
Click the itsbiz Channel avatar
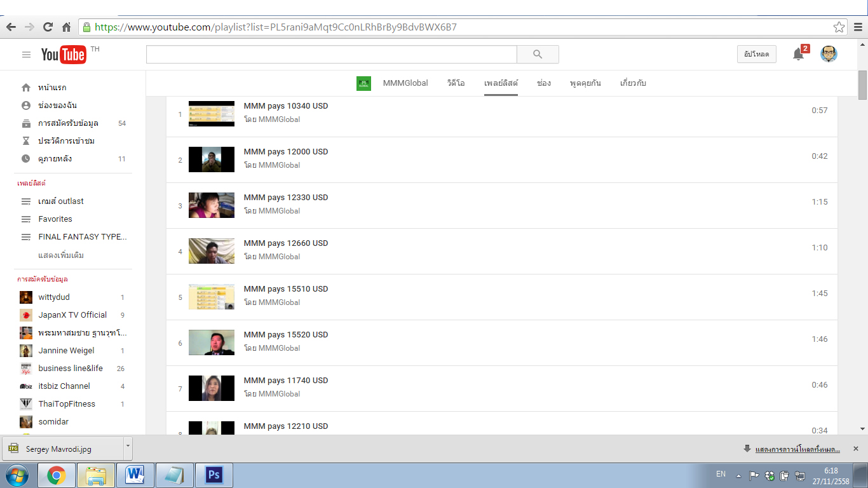click(26, 386)
